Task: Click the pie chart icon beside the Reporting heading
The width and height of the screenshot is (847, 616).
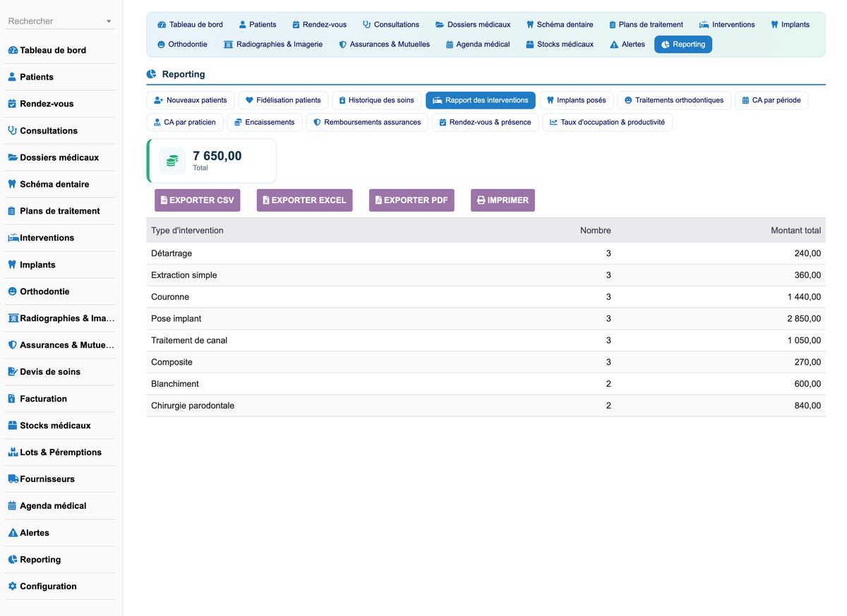Action: coord(151,74)
